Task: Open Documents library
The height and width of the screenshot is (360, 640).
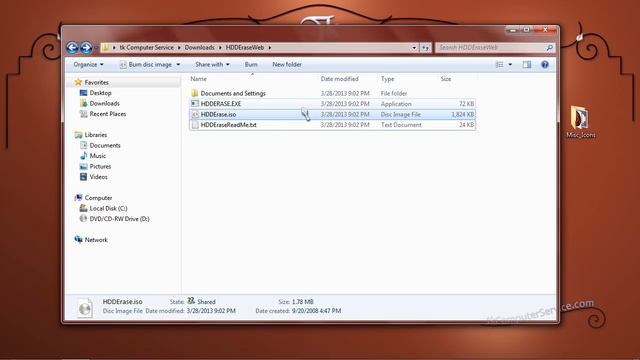Action: click(105, 146)
